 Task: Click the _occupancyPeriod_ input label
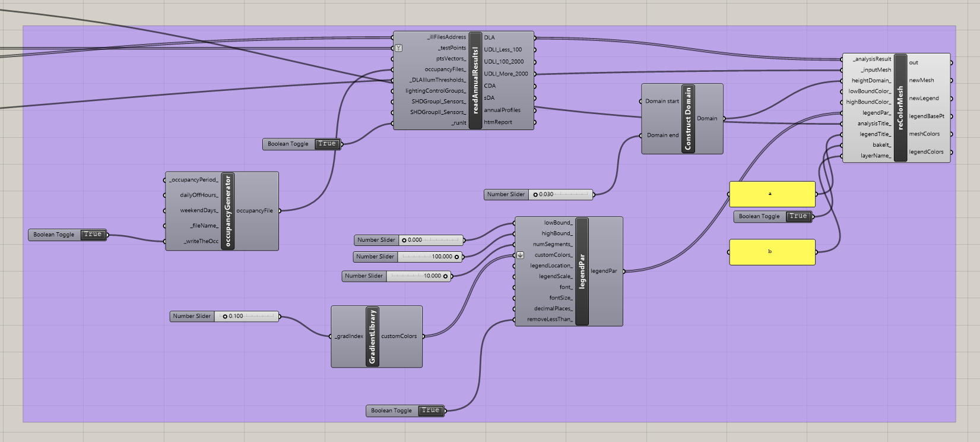[194, 179]
